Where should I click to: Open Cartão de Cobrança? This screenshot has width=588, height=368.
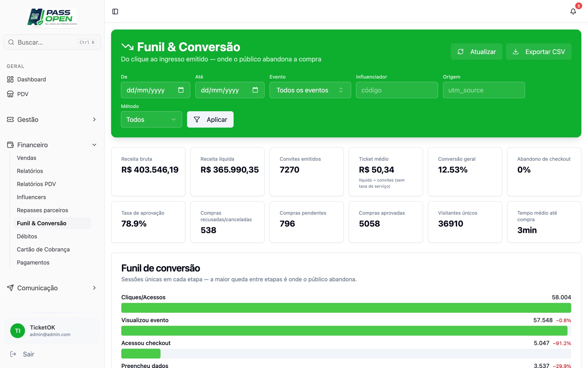(x=43, y=250)
